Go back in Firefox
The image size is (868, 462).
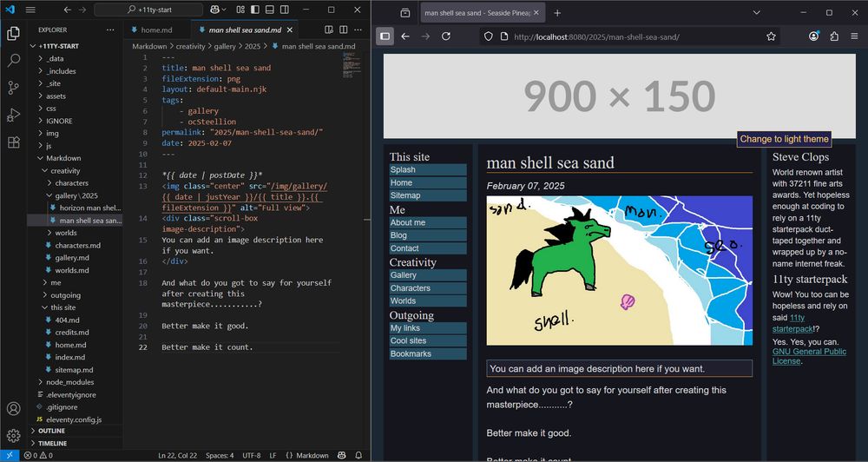tap(405, 36)
